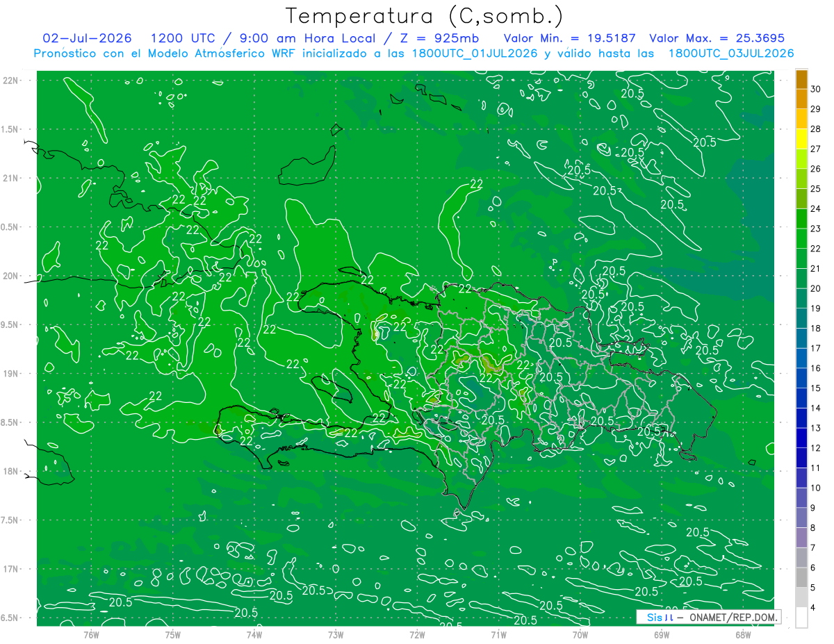Click the "Valor Max. = 25.3695" readout
Screen dimensions: 834x644
[x=717, y=38]
